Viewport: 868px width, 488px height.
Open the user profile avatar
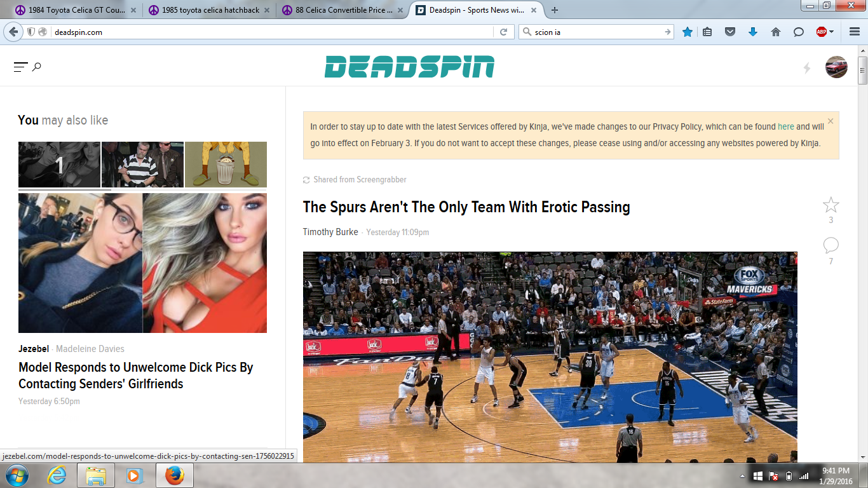tap(836, 67)
